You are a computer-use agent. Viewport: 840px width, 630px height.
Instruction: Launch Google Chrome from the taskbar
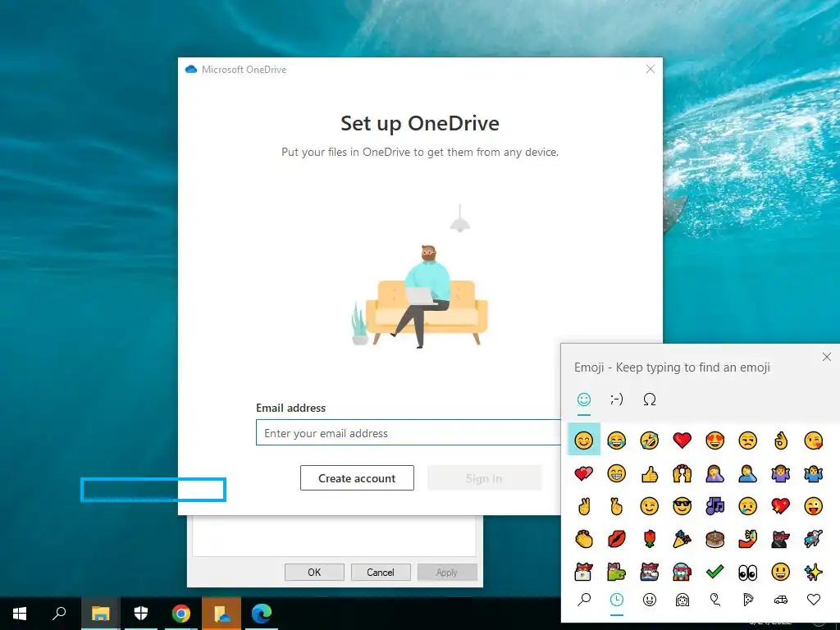coord(181,614)
